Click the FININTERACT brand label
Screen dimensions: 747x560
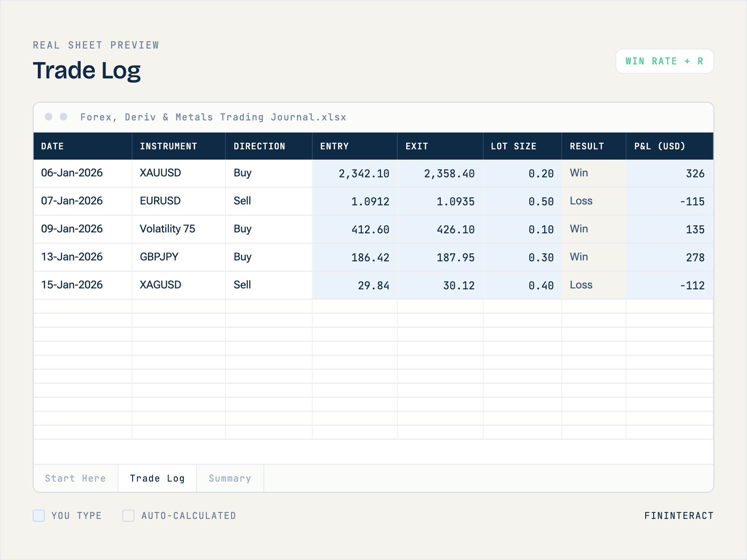[x=679, y=516]
